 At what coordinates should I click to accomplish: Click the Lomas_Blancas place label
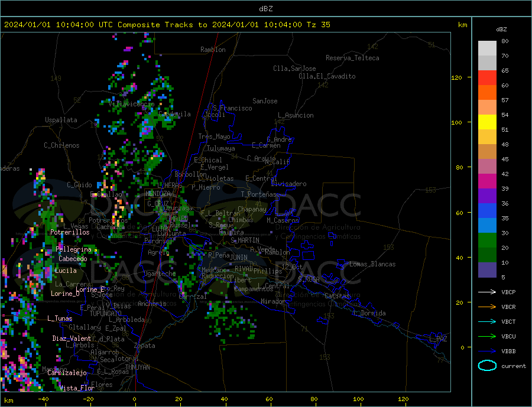[x=372, y=264]
